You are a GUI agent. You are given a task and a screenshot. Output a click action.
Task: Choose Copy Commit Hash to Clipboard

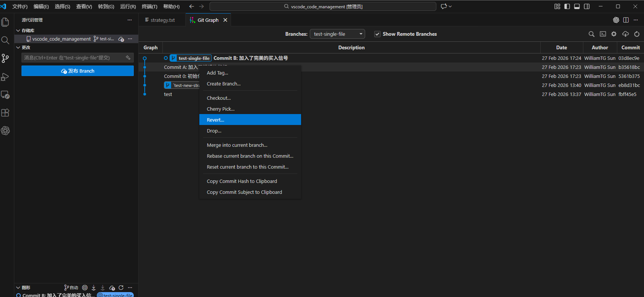250,181
